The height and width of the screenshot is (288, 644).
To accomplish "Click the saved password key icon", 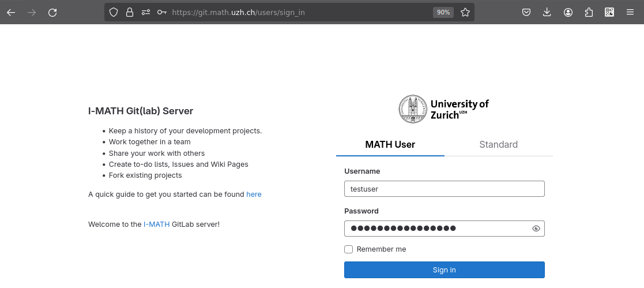I will (162, 12).
